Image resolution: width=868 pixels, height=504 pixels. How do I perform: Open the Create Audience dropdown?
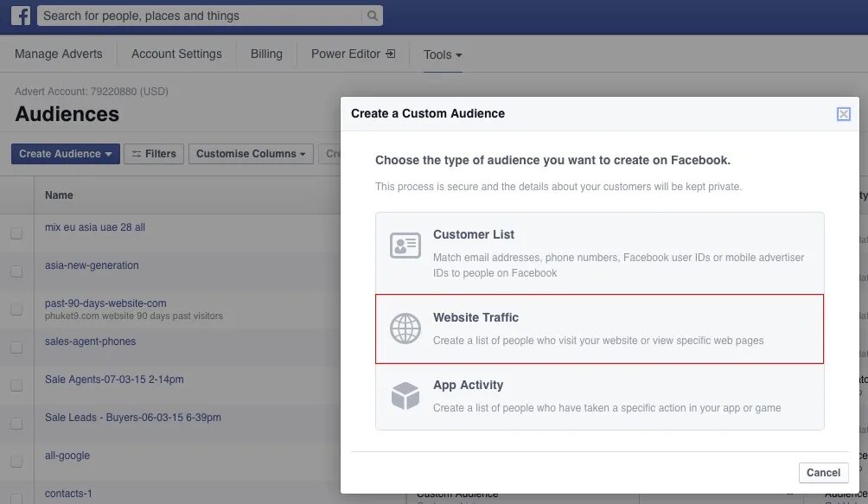[66, 154]
